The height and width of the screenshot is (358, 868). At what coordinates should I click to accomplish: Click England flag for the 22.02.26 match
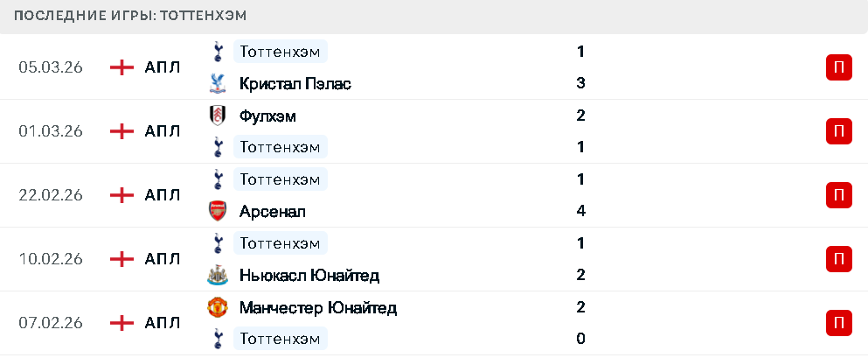click(x=122, y=195)
